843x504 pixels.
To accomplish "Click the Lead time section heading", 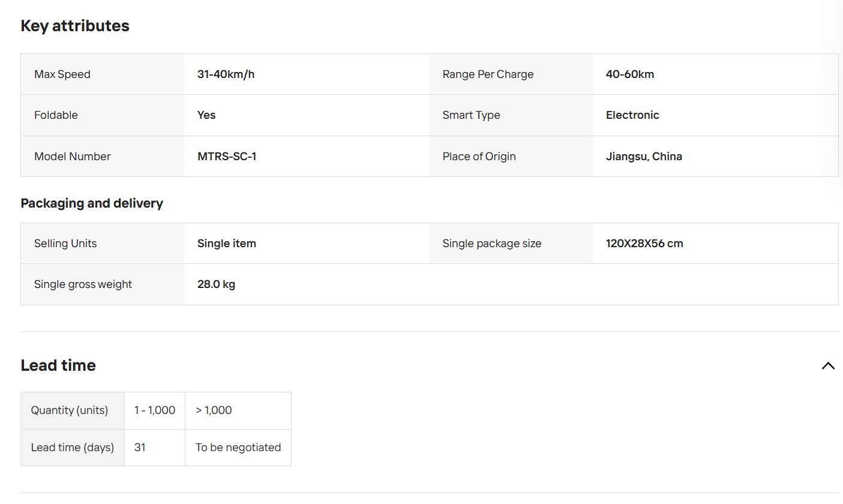I will click(58, 365).
